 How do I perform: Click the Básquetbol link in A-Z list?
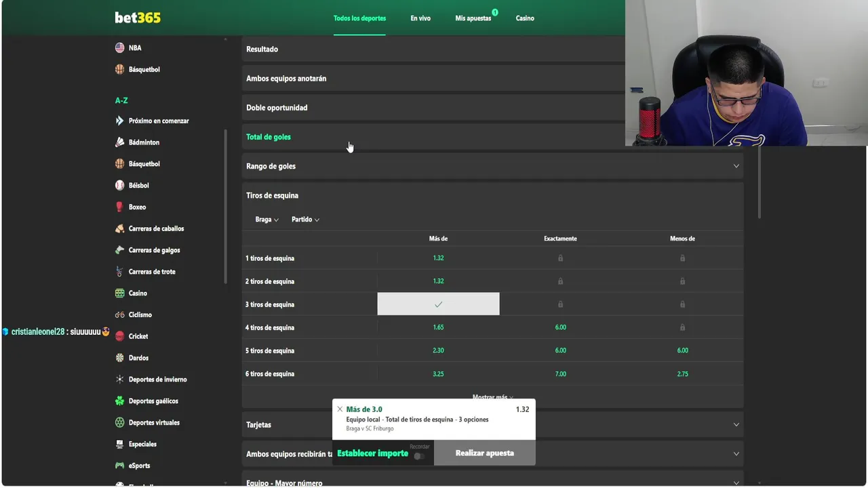pos(144,164)
